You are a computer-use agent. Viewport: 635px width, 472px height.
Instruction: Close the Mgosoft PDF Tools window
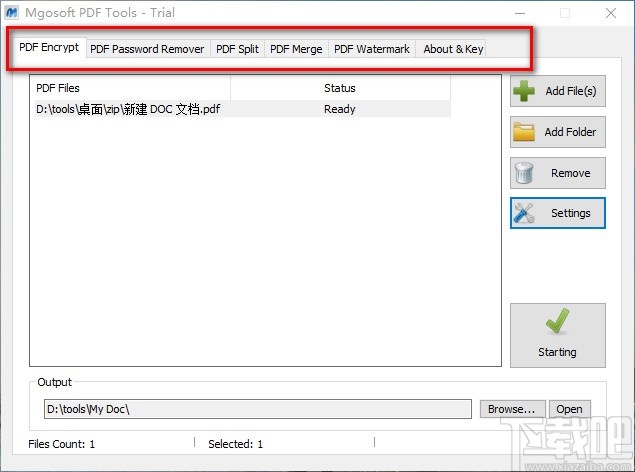pyautogui.click(x=611, y=13)
